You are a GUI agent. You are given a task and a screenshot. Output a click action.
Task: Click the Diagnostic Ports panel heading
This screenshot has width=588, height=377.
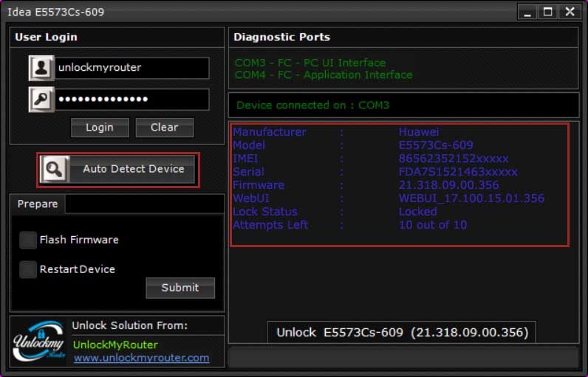coord(281,37)
